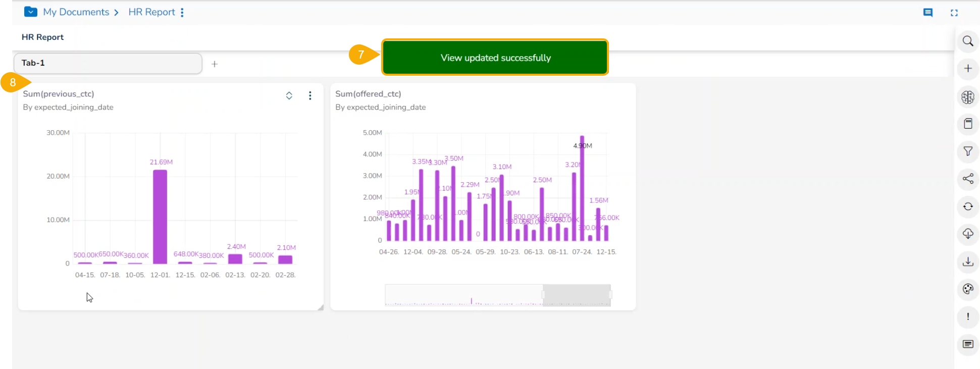This screenshot has height=369, width=980.
Task: Open the color palette theme icon
Action: 967,289
